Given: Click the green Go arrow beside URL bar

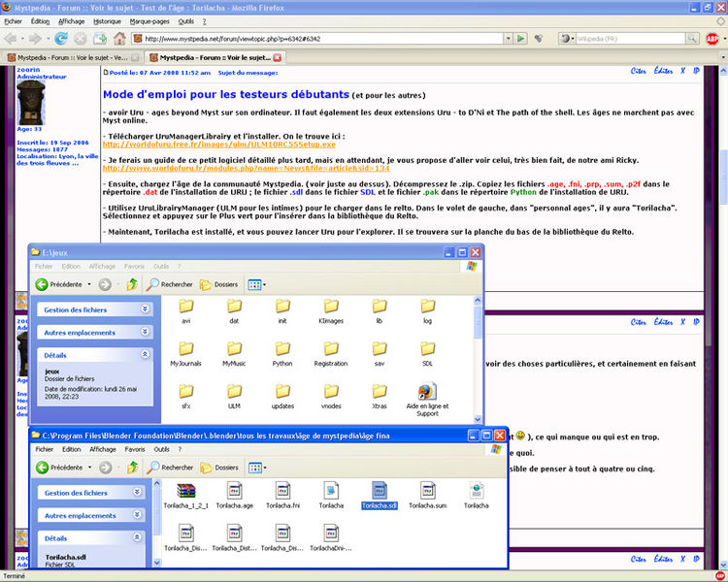Looking at the screenshot, I should [x=521, y=39].
